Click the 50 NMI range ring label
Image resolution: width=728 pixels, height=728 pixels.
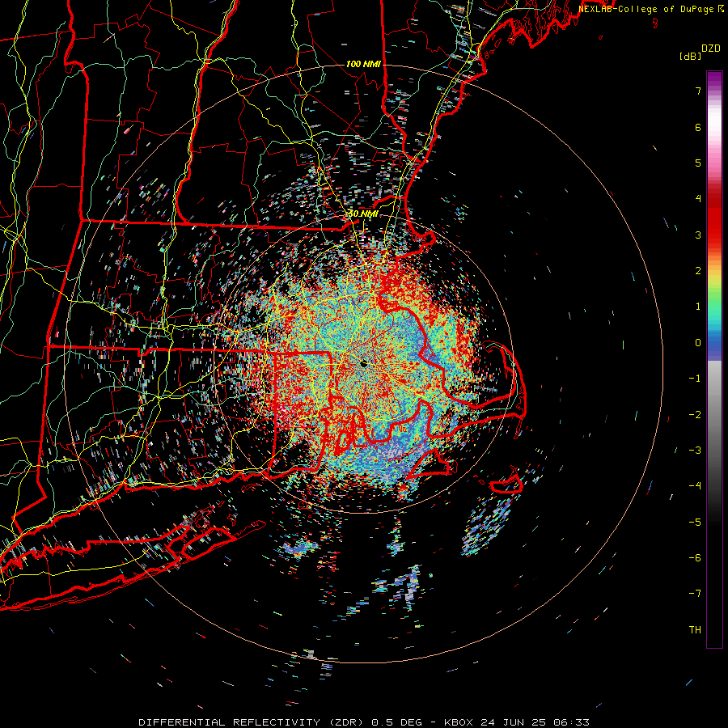point(363,214)
